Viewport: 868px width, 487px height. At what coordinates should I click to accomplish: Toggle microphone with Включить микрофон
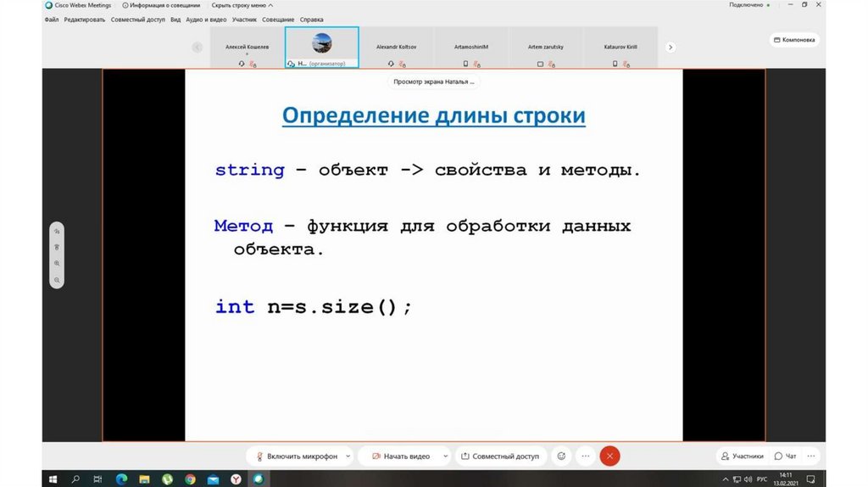297,456
